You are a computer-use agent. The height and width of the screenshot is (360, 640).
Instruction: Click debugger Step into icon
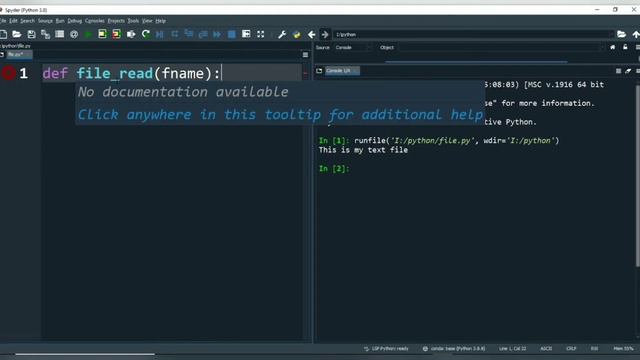point(189,34)
